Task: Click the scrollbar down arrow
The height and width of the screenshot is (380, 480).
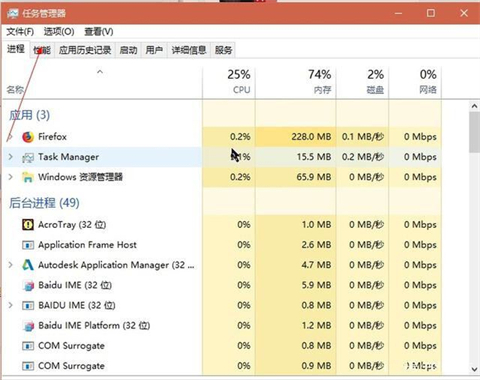Action: click(474, 369)
